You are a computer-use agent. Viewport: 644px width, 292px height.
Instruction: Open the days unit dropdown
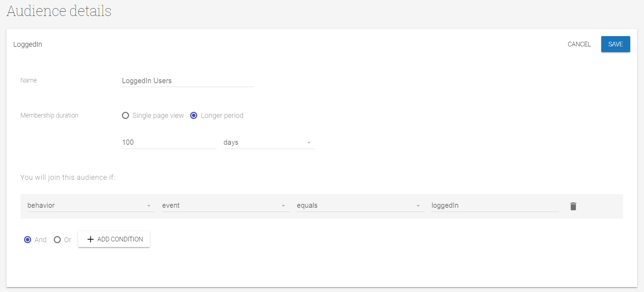coord(269,142)
